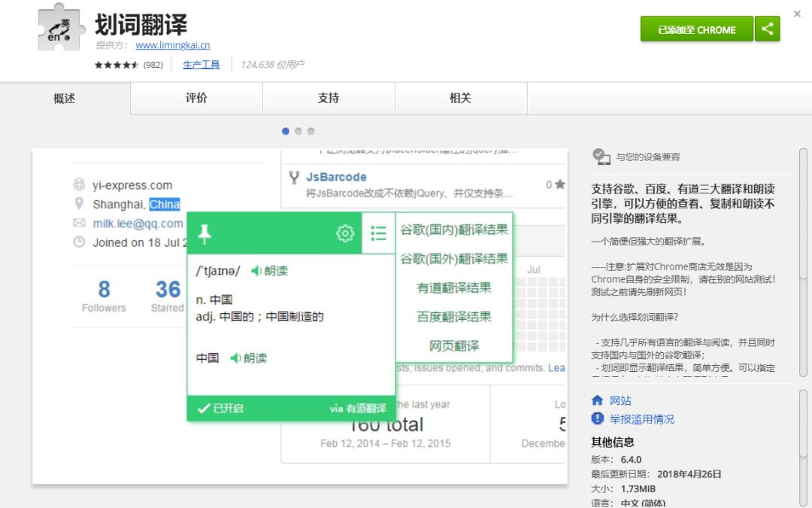
Task: Click the home icon beside 网站
Action: (x=597, y=400)
